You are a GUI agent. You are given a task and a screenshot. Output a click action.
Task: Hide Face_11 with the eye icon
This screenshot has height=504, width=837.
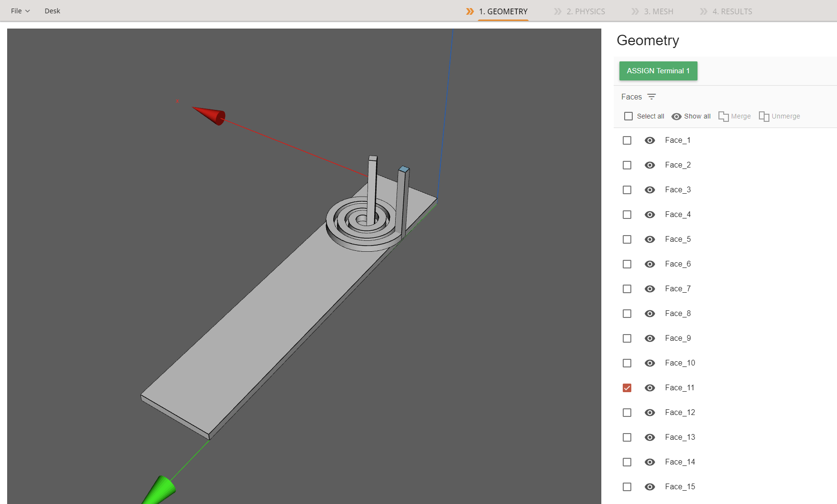coord(649,388)
